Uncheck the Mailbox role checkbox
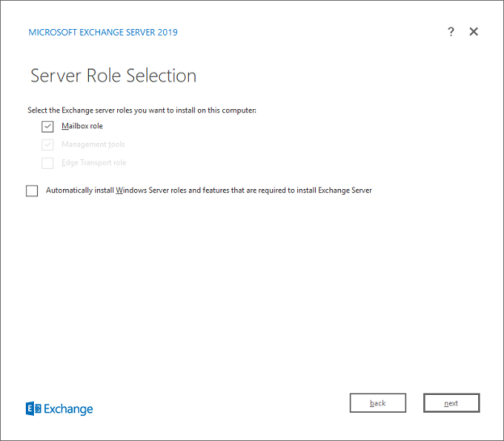 click(x=48, y=127)
